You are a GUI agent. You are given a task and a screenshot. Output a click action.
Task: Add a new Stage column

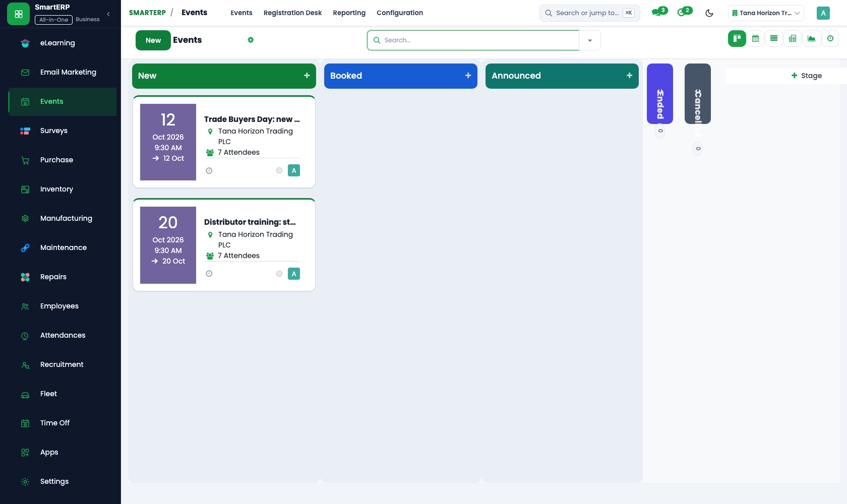807,76
